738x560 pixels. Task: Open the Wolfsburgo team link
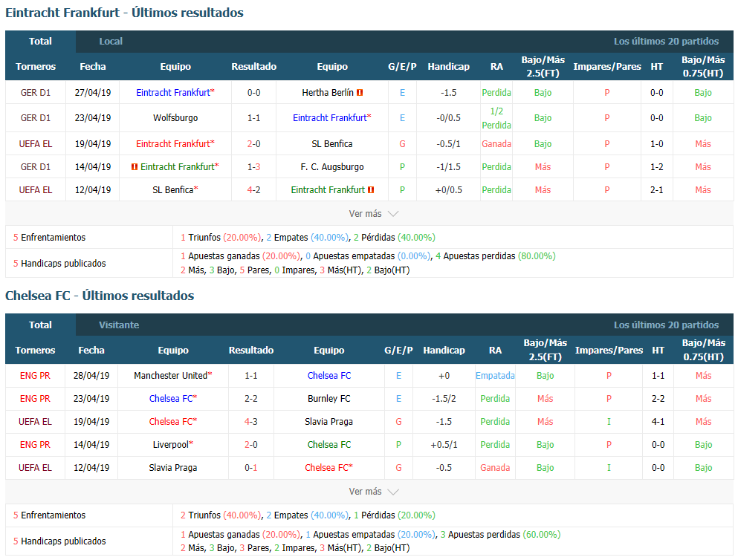click(x=175, y=118)
